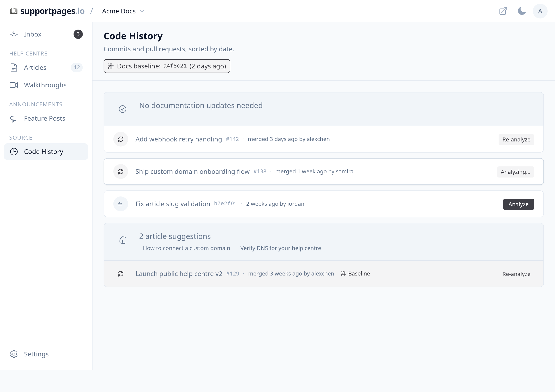This screenshot has width=555, height=392.
Task: Open Walkthroughs section
Action: click(46, 85)
